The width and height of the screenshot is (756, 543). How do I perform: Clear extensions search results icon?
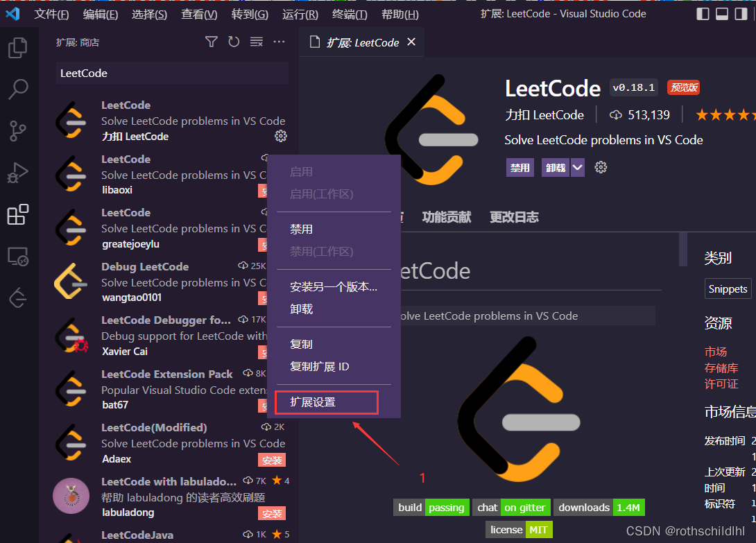pos(257,42)
